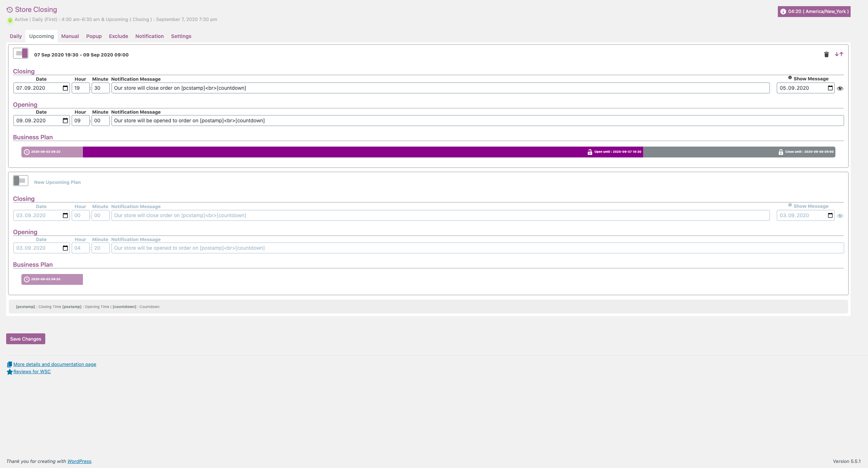Open the calendar picker for the 07.09.2020 closing date
The height and width of the screenshot is (468, 868).
65,88
